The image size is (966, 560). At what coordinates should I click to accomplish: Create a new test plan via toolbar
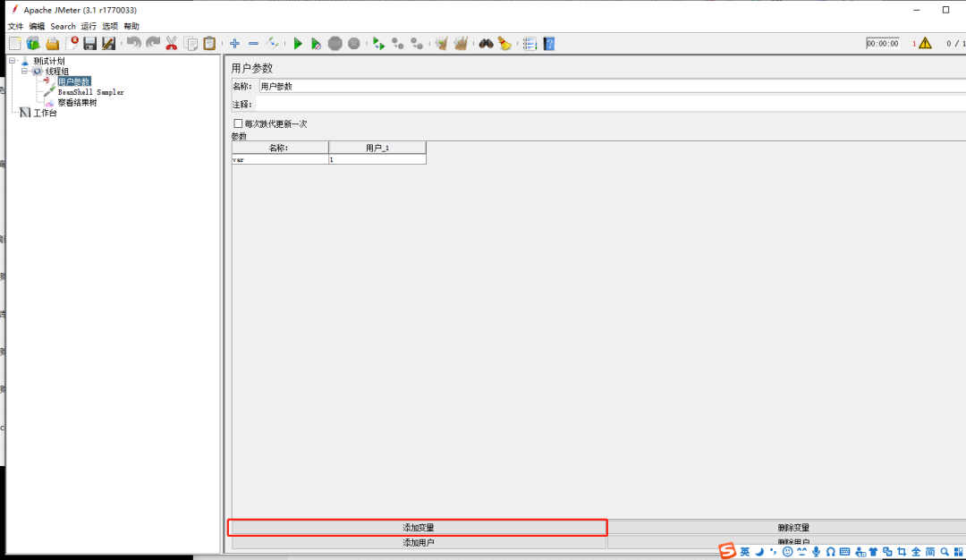click(15, 43)
